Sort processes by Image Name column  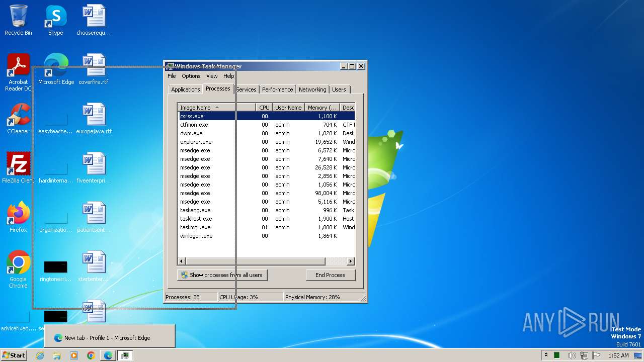[216, 107]
